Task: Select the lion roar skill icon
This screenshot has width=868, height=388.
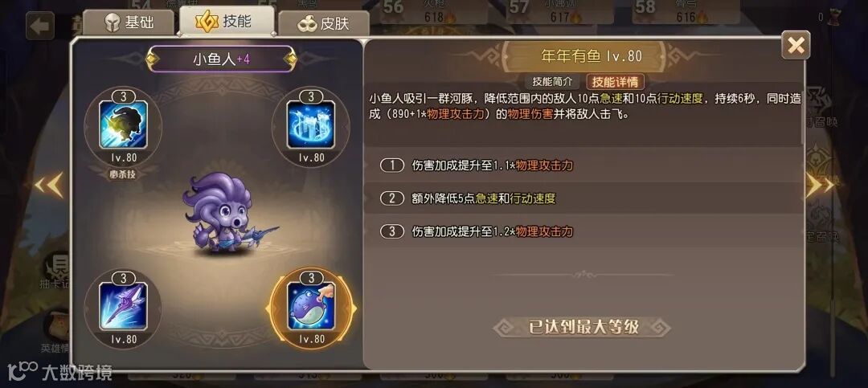Action: (123, 125)
